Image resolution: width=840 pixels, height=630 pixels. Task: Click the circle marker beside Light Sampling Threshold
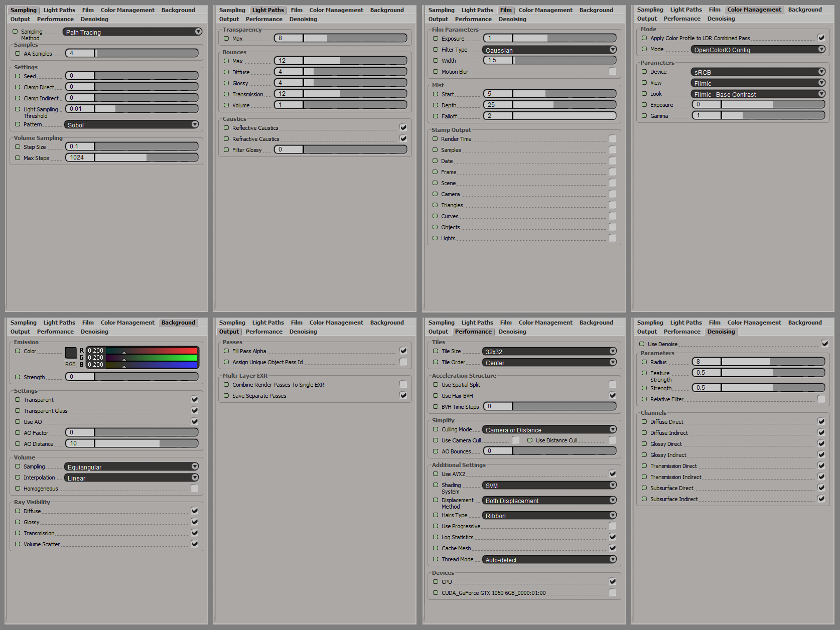[x=18, y=109]
